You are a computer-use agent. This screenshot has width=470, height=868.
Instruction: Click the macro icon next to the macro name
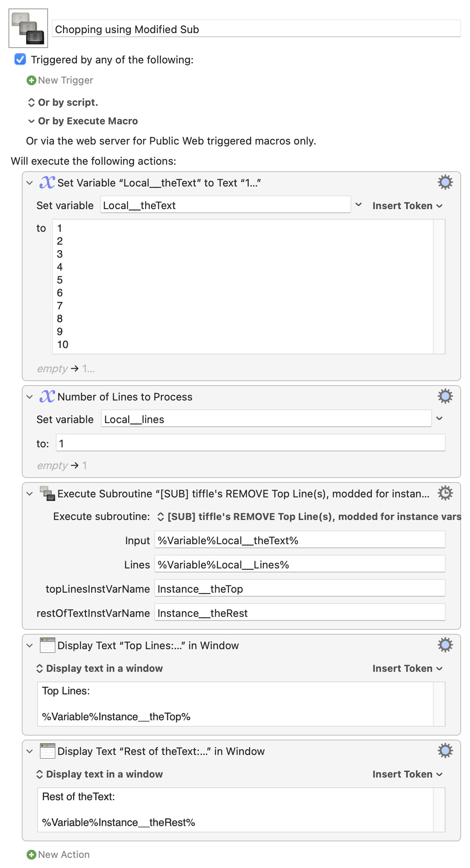pos(28,28)
